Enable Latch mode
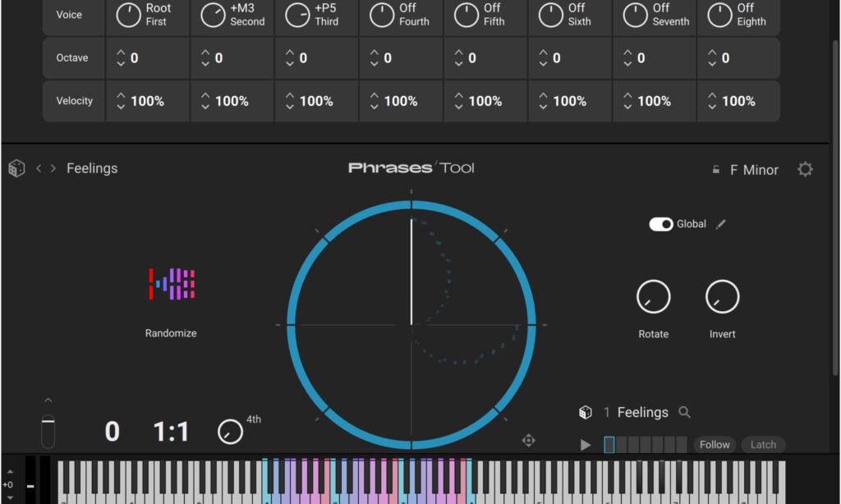The width and height of the screenshot is (841, 504). coord(763,444)
